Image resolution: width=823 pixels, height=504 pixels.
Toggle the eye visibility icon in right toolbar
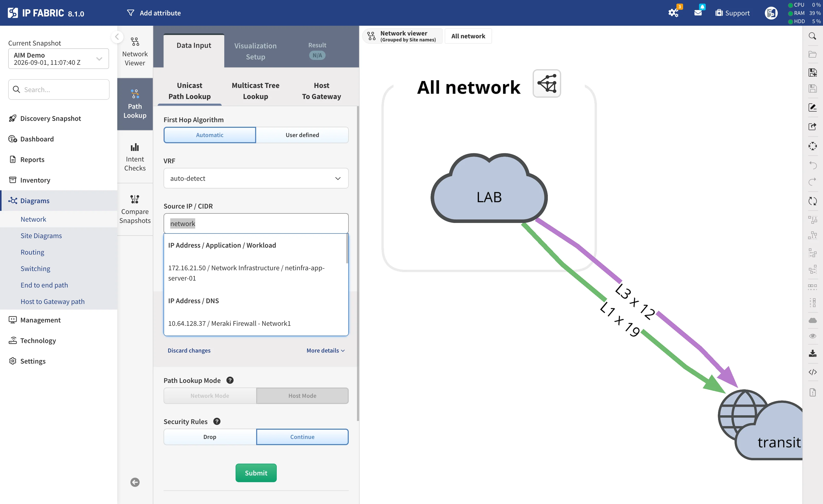pyautogui.click(x=812, y=336)
